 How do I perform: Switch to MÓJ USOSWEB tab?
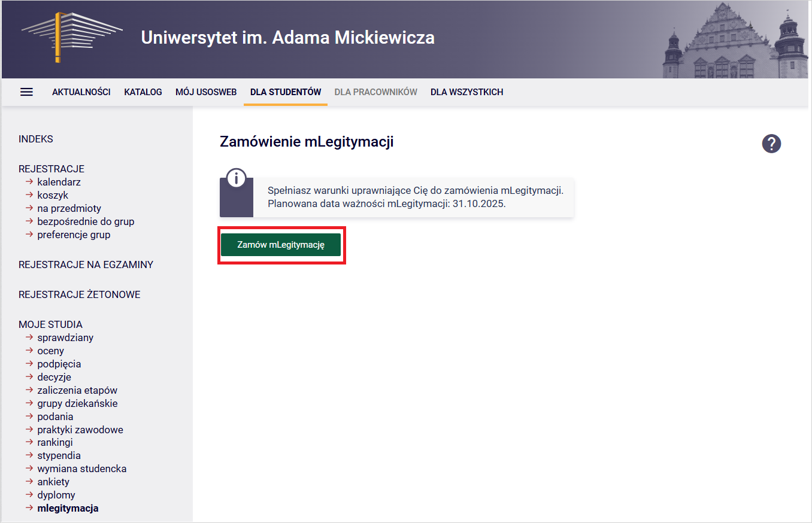pyautogui.click(x=206, y=92)
